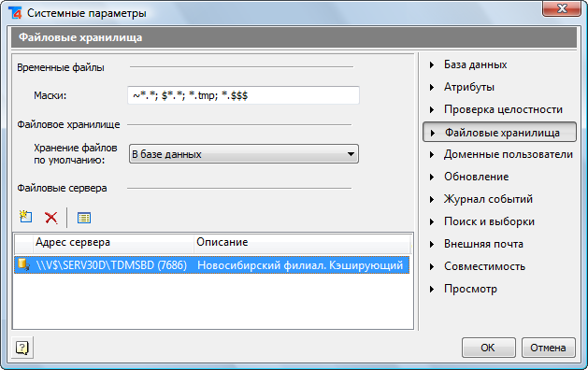
Task: Open the help icon button
Action: pos(22,348)
